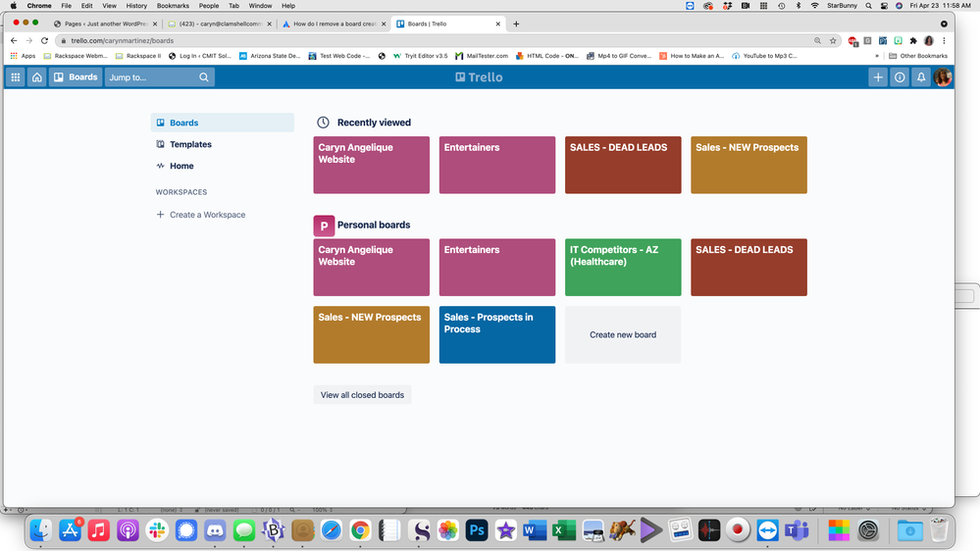Screen dimensions: 980x551
Task: Click View all closed boards
Action: pyautogui.click(x=362, y=395)
